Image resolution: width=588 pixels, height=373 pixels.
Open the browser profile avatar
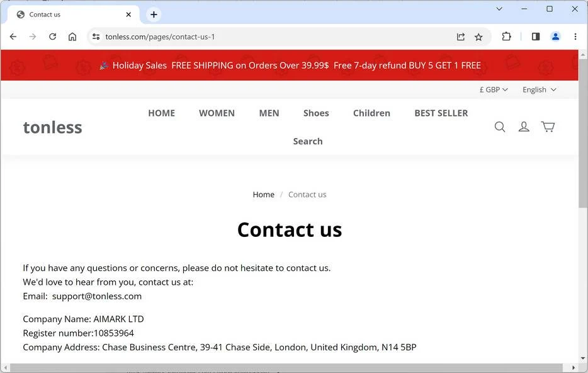pyautogui.click(x=555, y=37)
